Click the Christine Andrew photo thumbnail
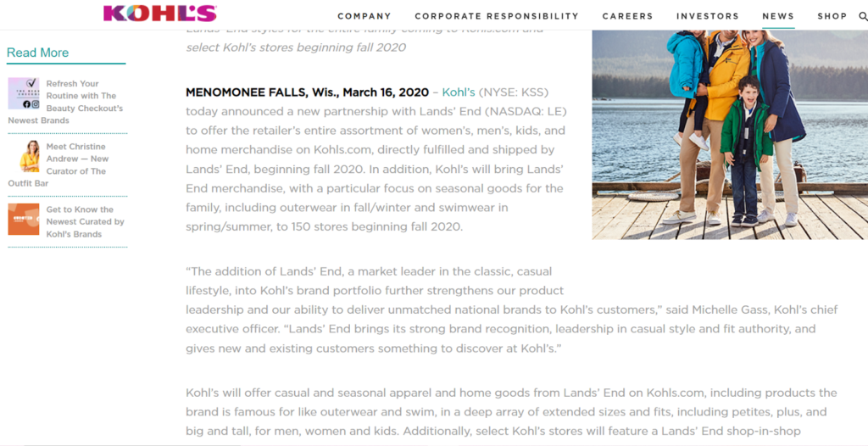Screen dimensions: 868x446 pos(31,156)
